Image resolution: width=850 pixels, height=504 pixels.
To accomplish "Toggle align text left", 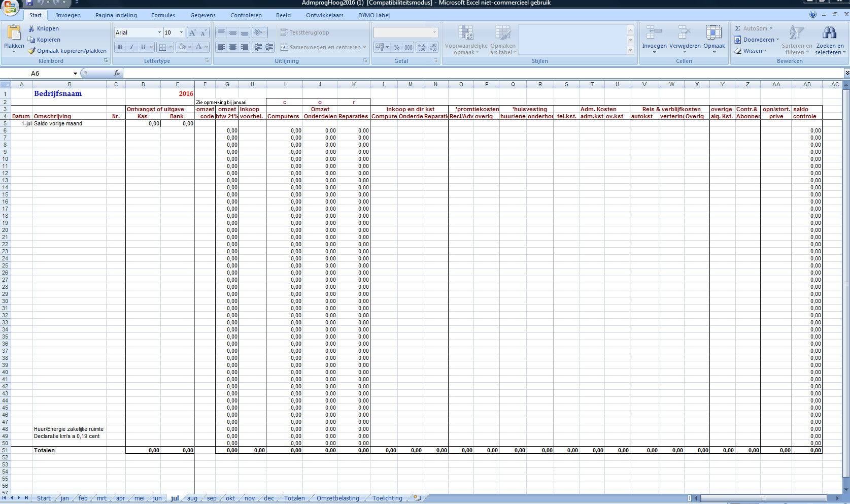I will pyautogui.click(x=221, y=47).
